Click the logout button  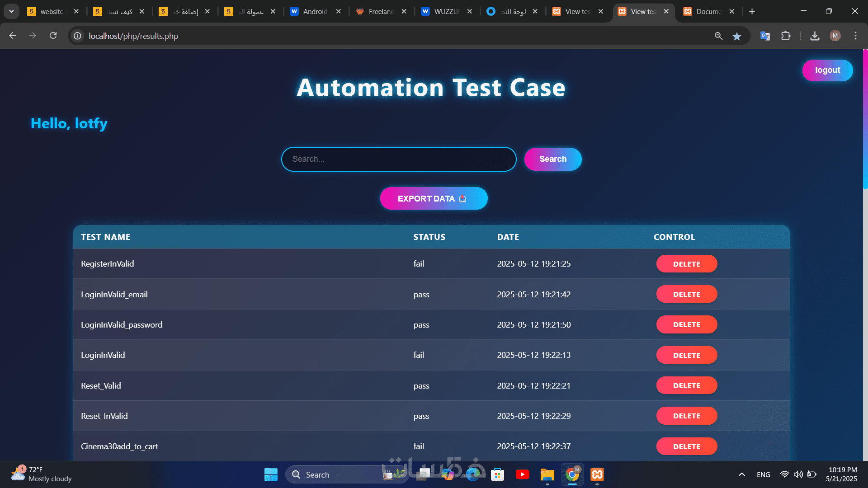pos(827,70)
